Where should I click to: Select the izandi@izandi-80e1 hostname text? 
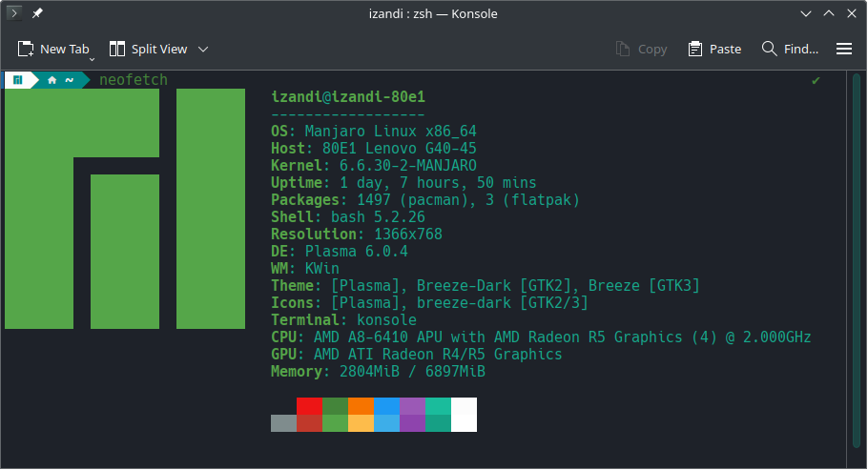[x=348, y=97]
